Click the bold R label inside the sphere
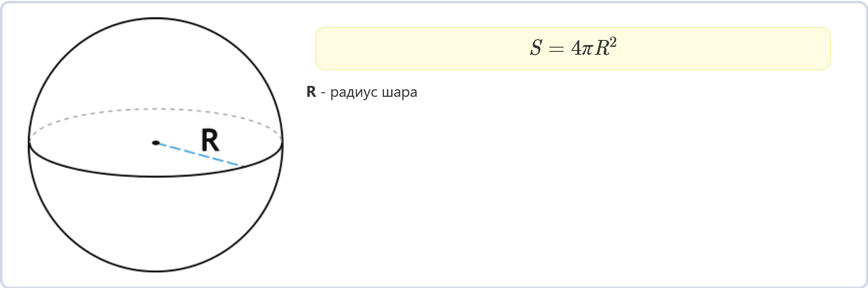The width and height of the screenshot is (868, 288). pos(210,141)
